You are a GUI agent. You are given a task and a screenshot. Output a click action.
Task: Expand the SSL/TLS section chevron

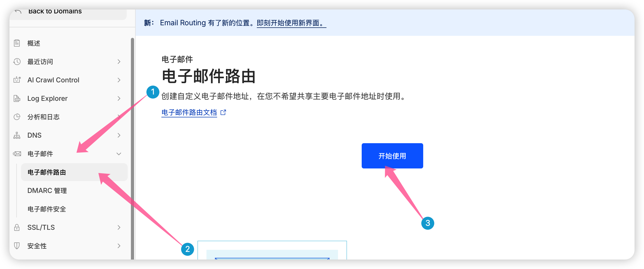click(119, 227)
